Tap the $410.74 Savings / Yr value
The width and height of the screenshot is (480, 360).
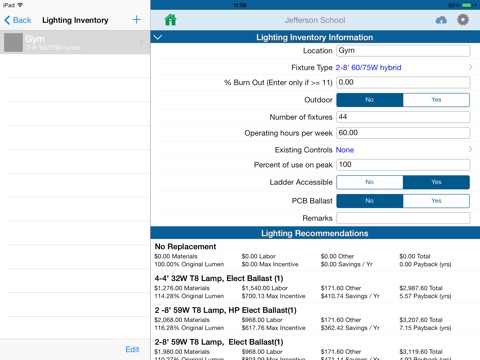coord(350,296)
